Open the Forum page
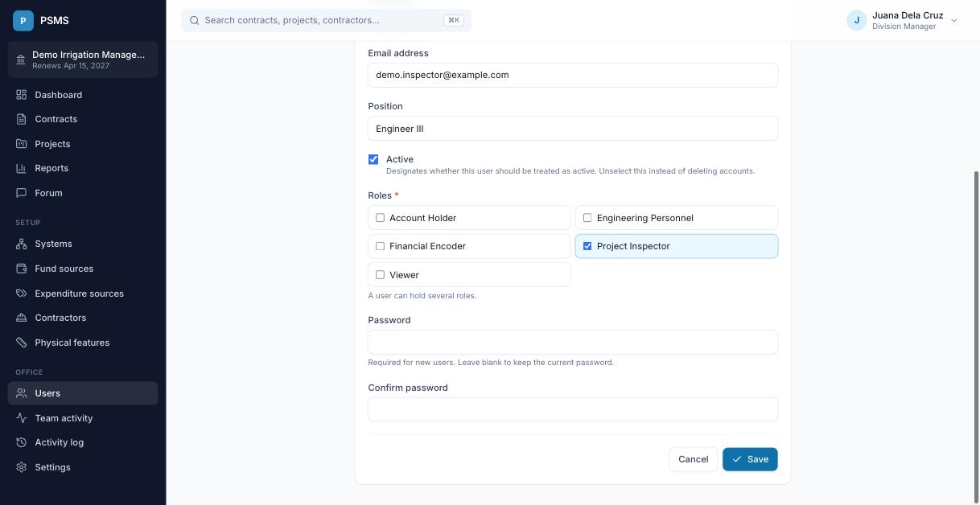Image resolution: width=980 pixels, height=505 pixels. tap(83, 193)
